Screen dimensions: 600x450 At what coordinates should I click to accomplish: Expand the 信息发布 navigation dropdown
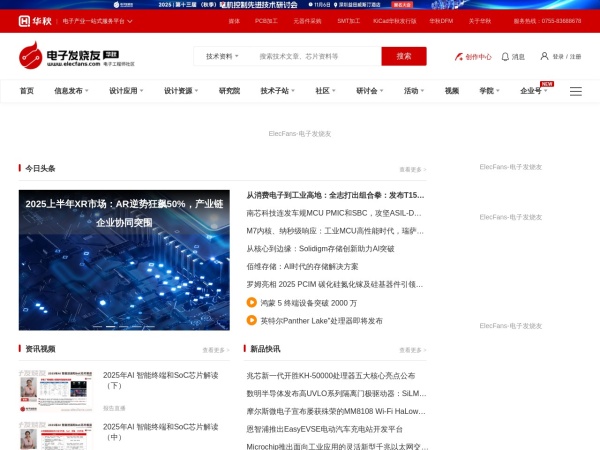[x=71, y=91]
